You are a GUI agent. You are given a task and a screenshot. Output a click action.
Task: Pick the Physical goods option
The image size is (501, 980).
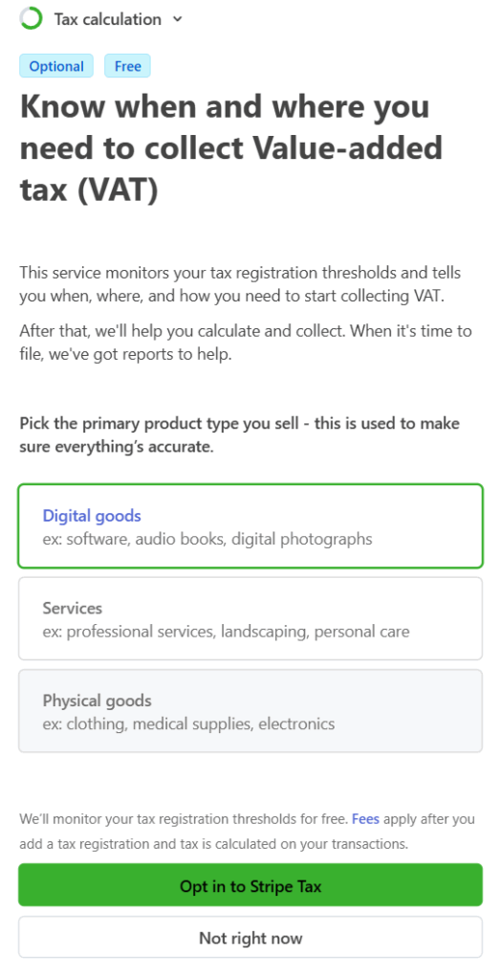tap(250, 711)
